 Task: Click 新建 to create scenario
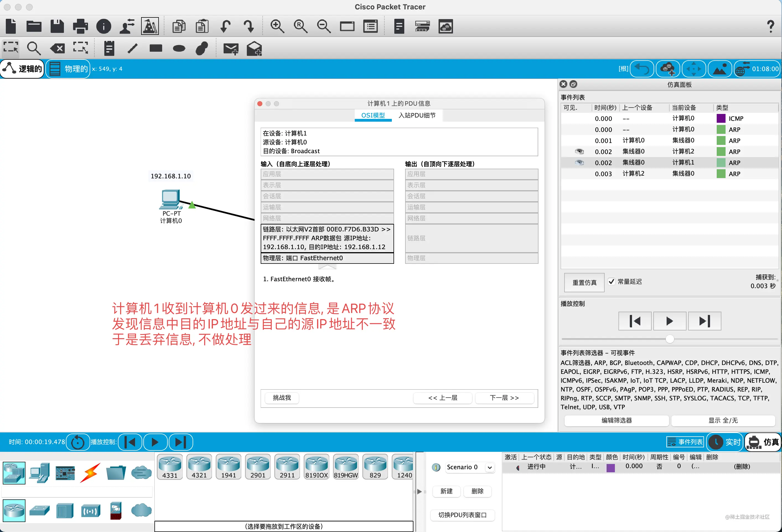click(x=446, y=491)
